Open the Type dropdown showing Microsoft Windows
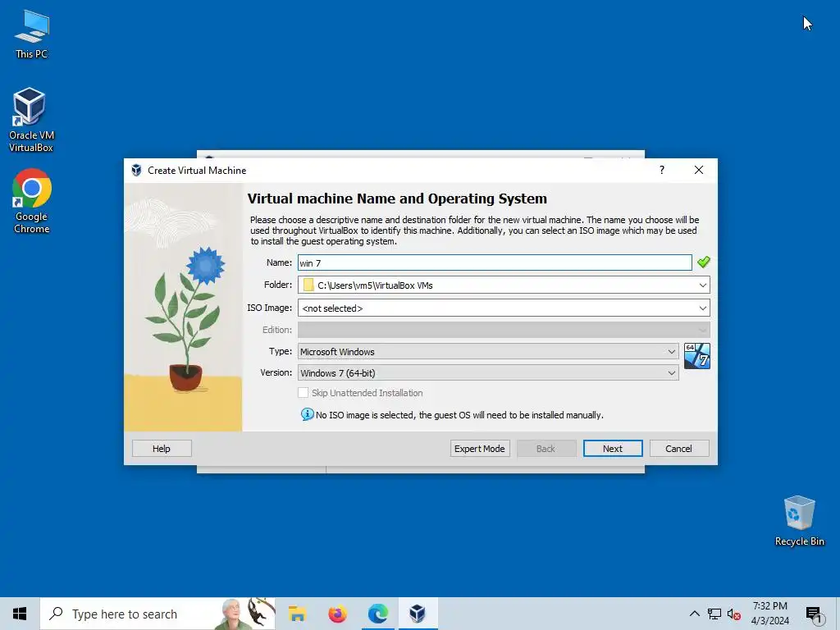The image size is (840, 630). 488,351
